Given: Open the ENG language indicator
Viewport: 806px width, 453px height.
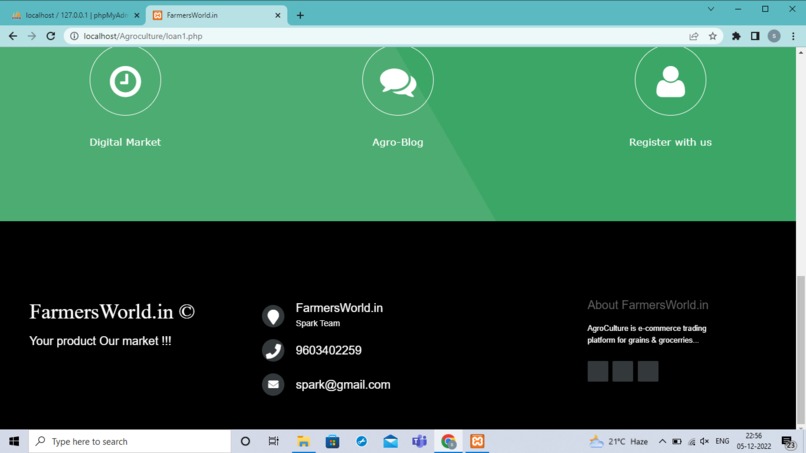Looking at the screenshot, I should click(x=722, y=441).
